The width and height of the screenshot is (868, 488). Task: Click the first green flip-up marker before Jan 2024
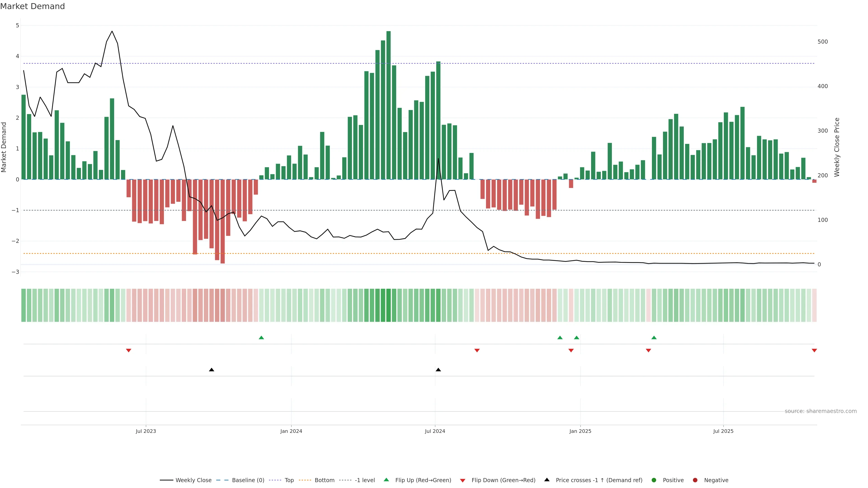[x=261, y=338]
